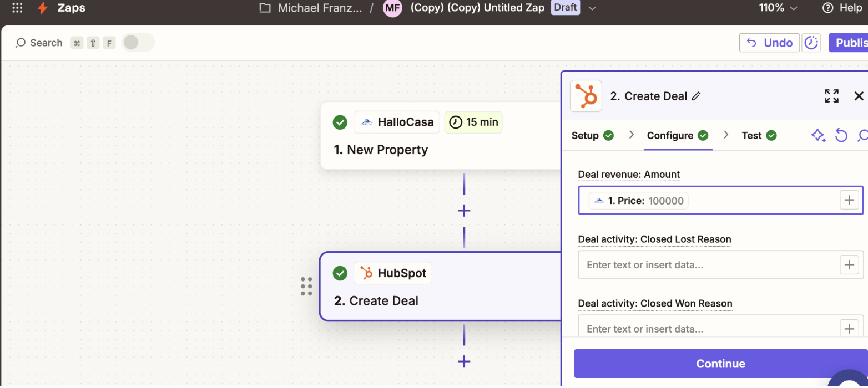Click the green check on HubSpot step
The height and width of the screenshot is (388, 868).
click(340, 273)
